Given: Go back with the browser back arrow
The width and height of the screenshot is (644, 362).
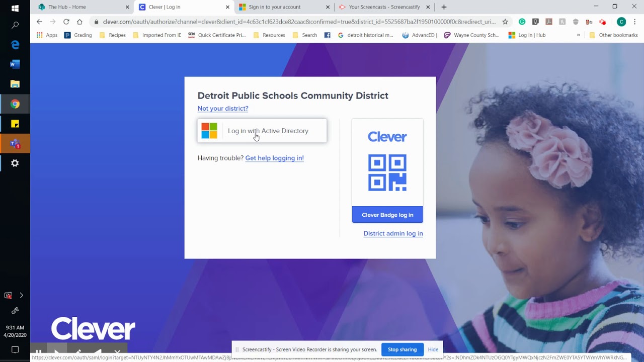Looking at the screenshot, I should [x=39, y=22].
